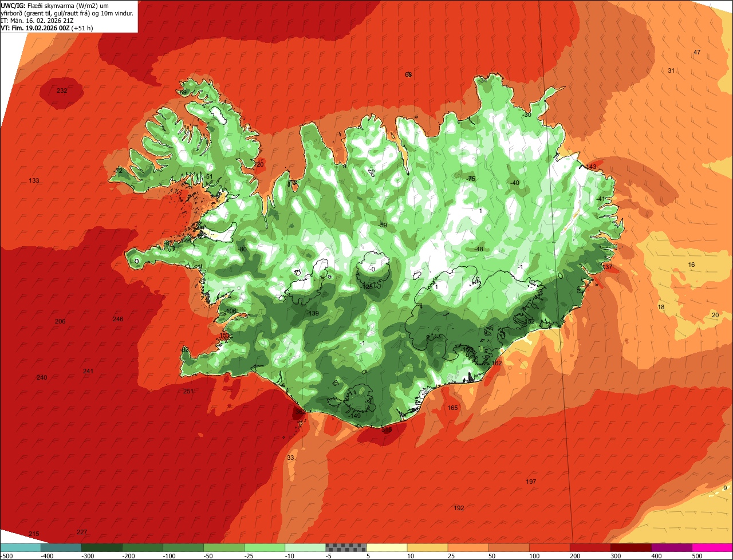Click the legend swatch between 100 and 200

(x=549, y=547)
